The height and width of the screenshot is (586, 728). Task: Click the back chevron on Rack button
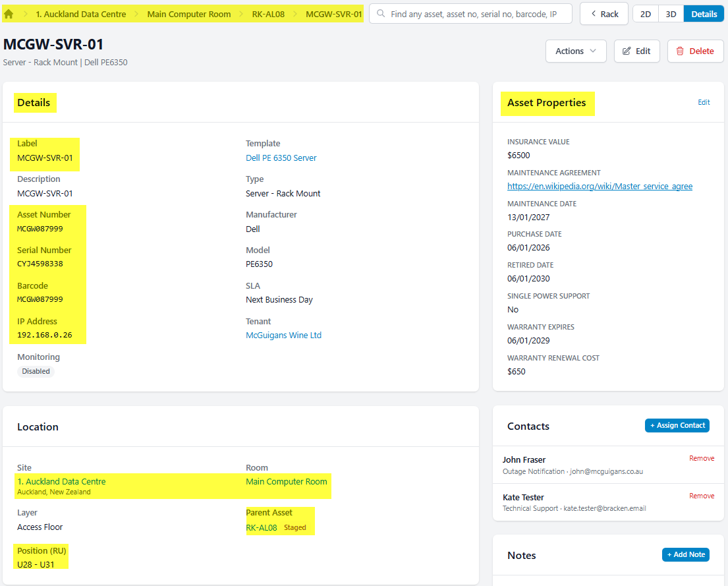(594, 14)
